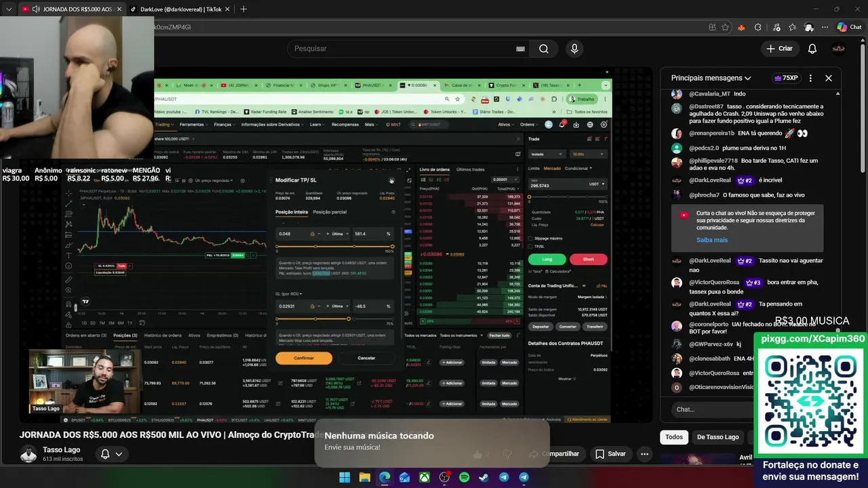Select the De Tasso Lago chip
868x488 pixels.
(717, 437)
